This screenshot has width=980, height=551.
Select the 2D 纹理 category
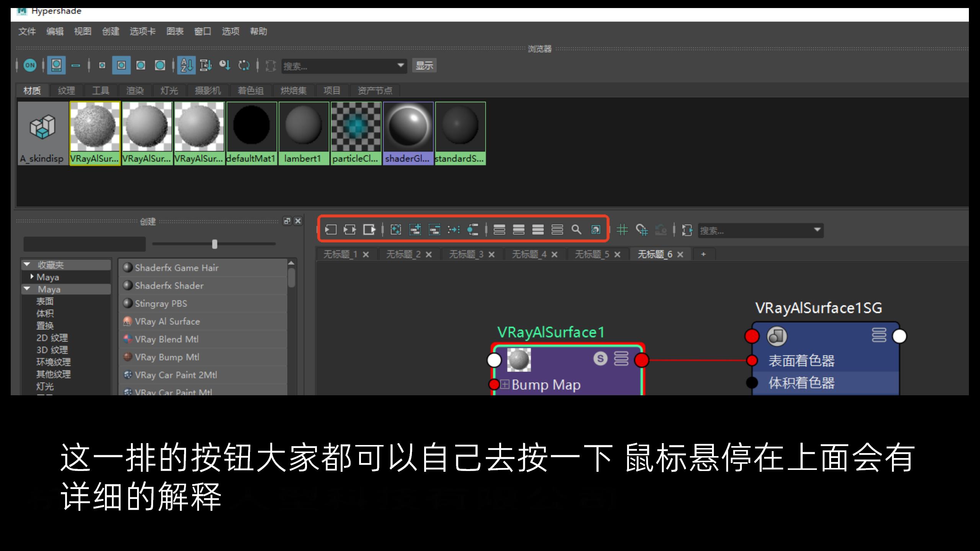point(52,338)
